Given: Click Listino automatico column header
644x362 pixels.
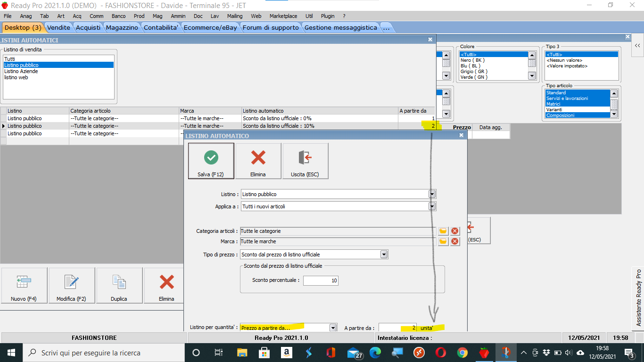Looking at the screenshot, I should [x=320, y=111].
